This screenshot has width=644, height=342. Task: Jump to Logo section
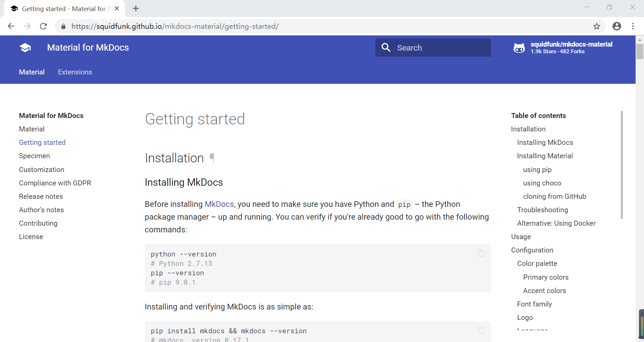[x=525, y=318]
